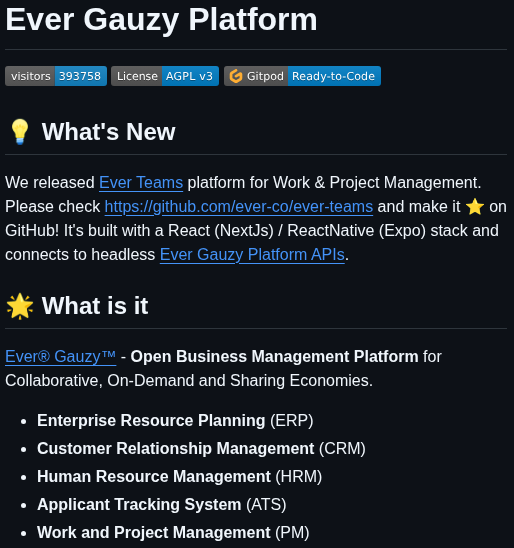Viewport: 514px width, 548px height.
Task: Open the Gitpod Ready-to-Code badge
Action: click(x=302, y=76)
